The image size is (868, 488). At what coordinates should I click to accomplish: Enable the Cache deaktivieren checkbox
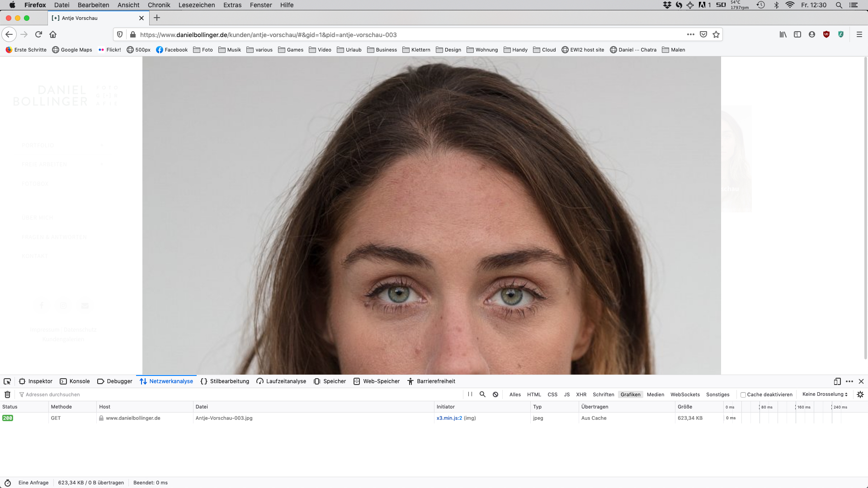coord(743,394)
